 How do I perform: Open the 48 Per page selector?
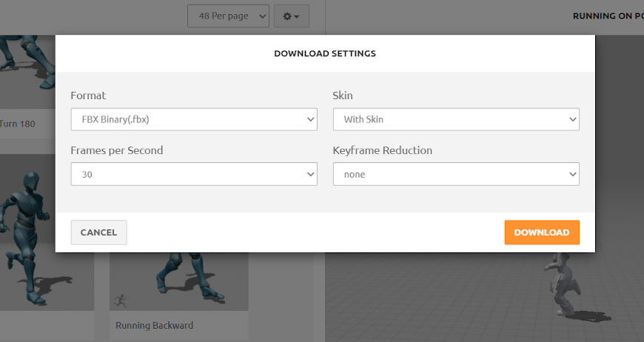[228, 16]
